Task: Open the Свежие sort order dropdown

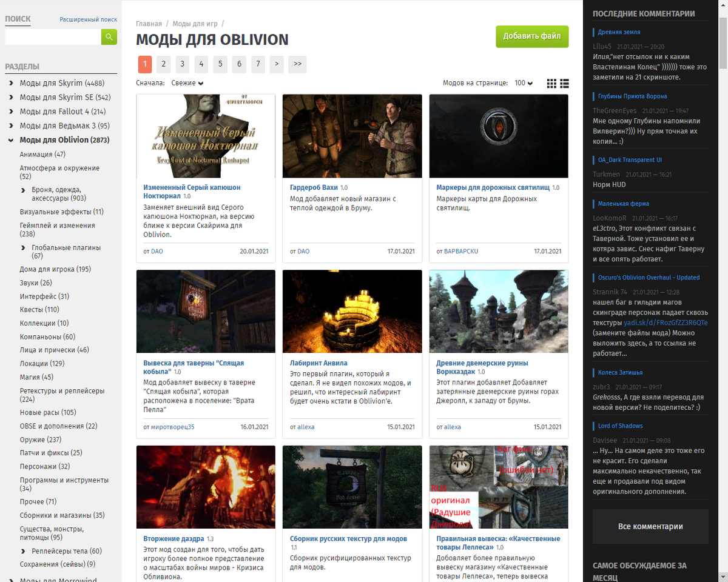Action: [187, 83]
